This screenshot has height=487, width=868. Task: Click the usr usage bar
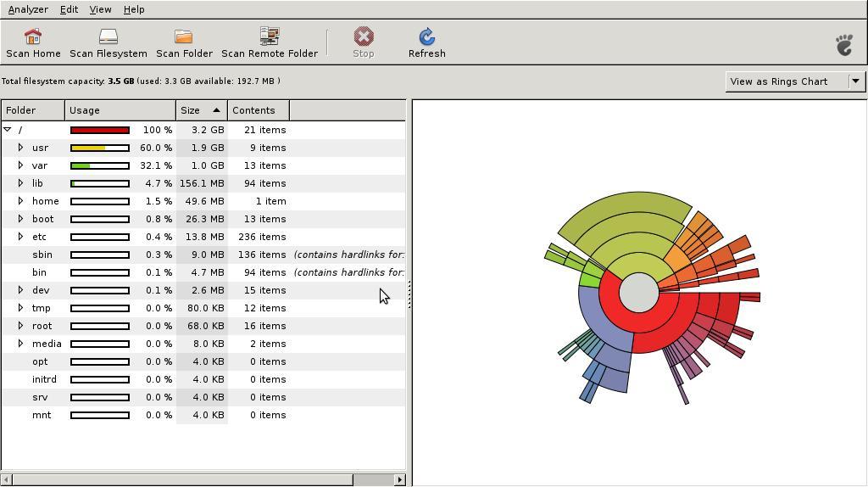[x=100, y=148]
